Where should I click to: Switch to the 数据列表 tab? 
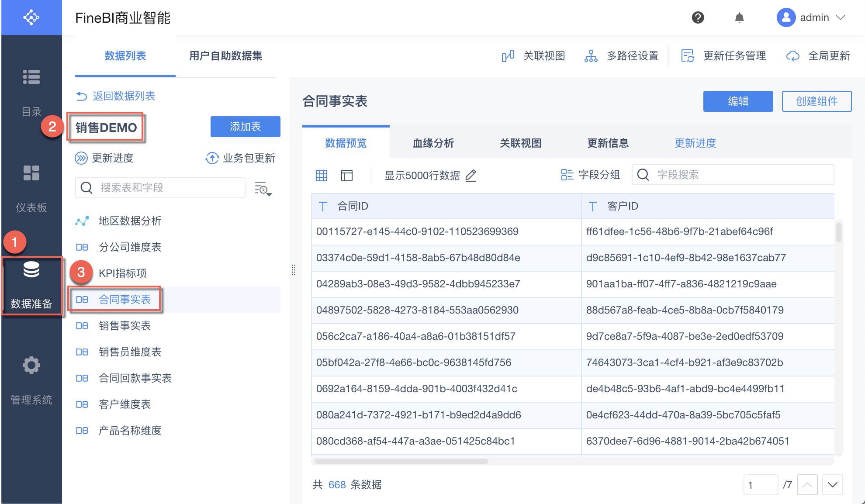pyautogui.click(x=125, y=56)
